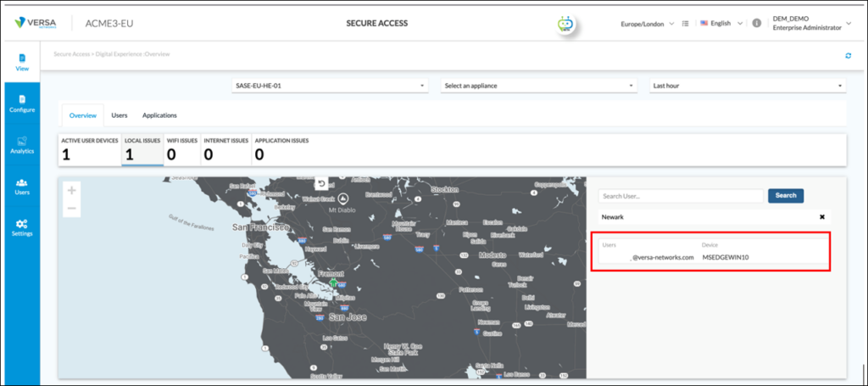Click the Search button
Viewport: 868px width, 386px height.
[x=786, y=195]
